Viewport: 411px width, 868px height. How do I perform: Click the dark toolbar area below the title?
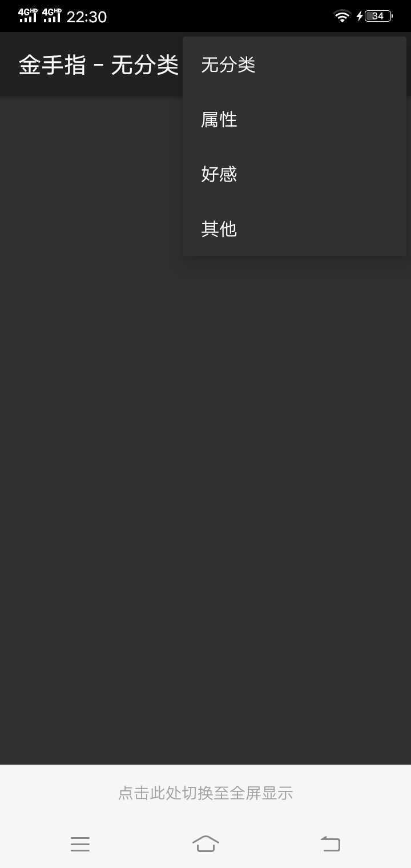(x=91, y=89)
